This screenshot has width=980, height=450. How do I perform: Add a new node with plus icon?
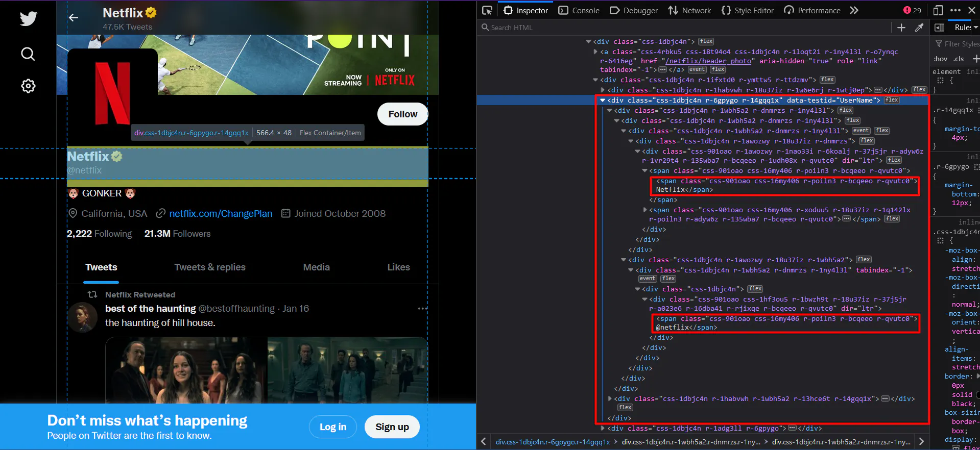[901, 28]
